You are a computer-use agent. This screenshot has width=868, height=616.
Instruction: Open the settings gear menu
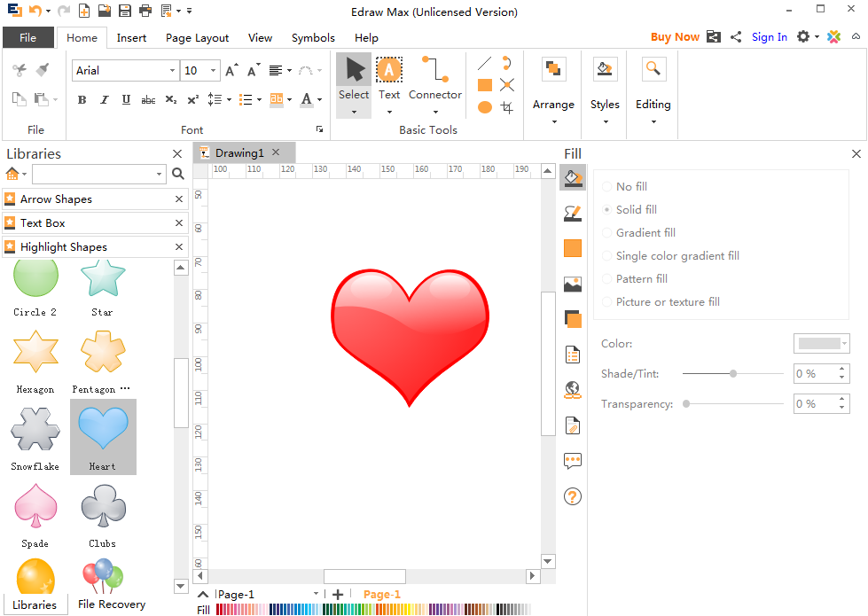click(x=807, y=37)
